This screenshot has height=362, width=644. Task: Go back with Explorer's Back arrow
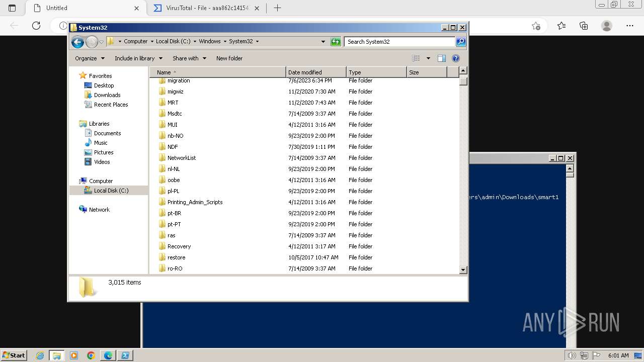coord(77,42)
